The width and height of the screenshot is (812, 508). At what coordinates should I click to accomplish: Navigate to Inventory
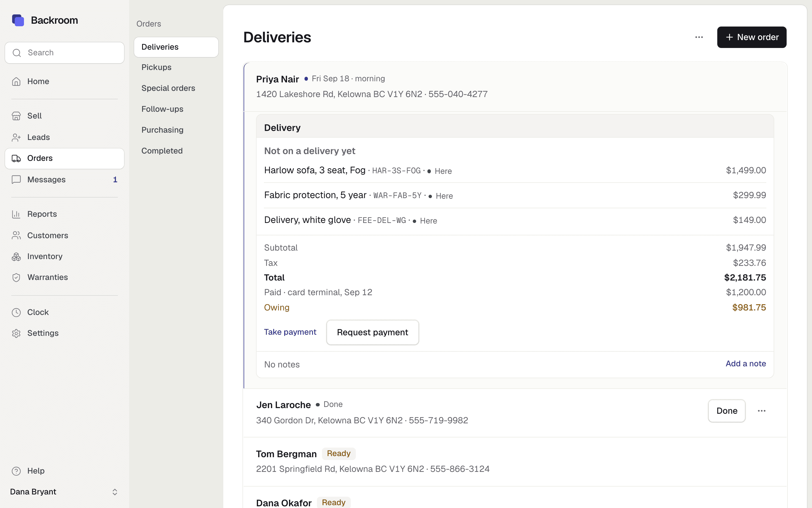pyautogui.click(x=64, y=256)
